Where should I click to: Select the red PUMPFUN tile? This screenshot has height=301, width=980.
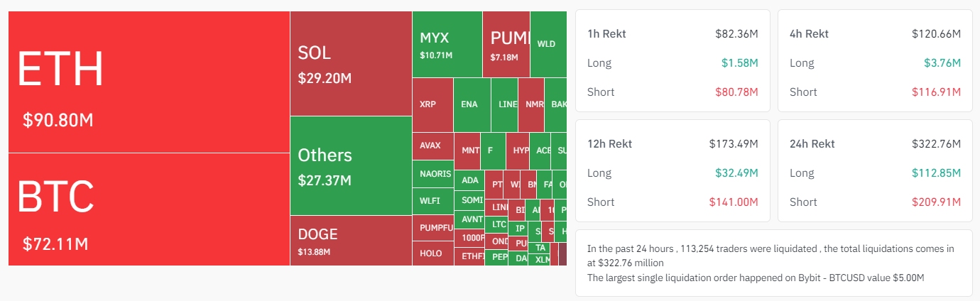tap(432, 228)
